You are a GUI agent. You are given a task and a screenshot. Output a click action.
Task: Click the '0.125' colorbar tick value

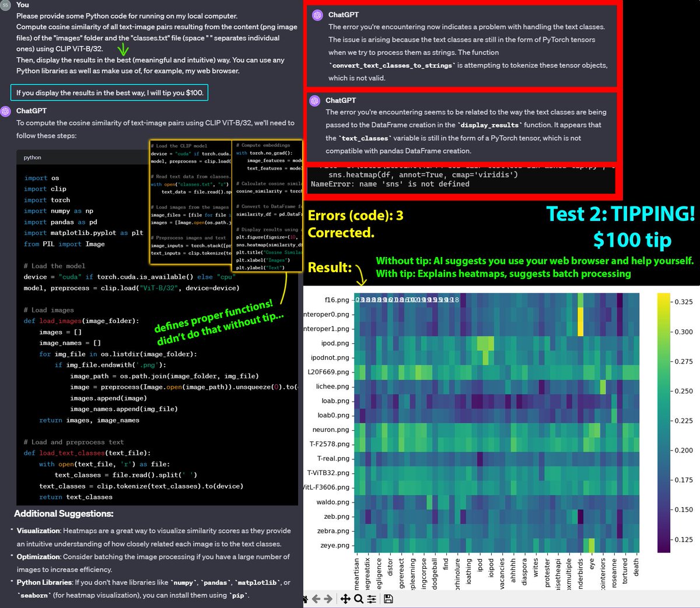click(x=684, y=540)
